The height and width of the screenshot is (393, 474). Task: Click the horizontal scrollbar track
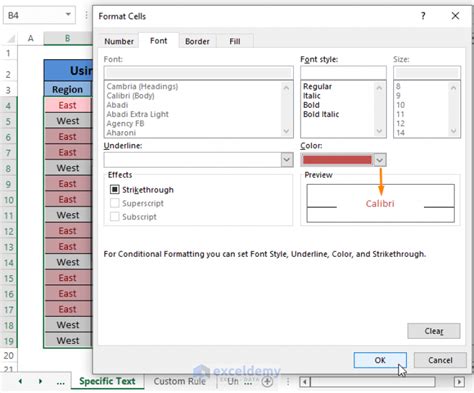(x=373, y=382)
